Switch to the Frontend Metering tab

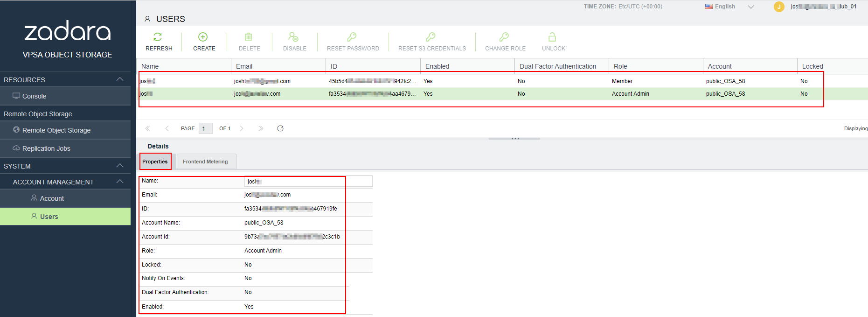point(206,162)
